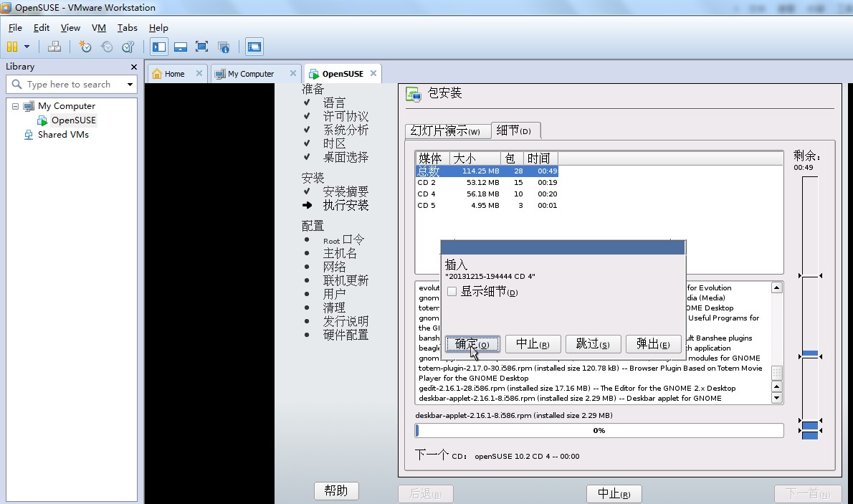Image resolution: width=853 pixels, height=504 pixels.
Task: Take a snapshot of the virtual machine
Action: 85,47
